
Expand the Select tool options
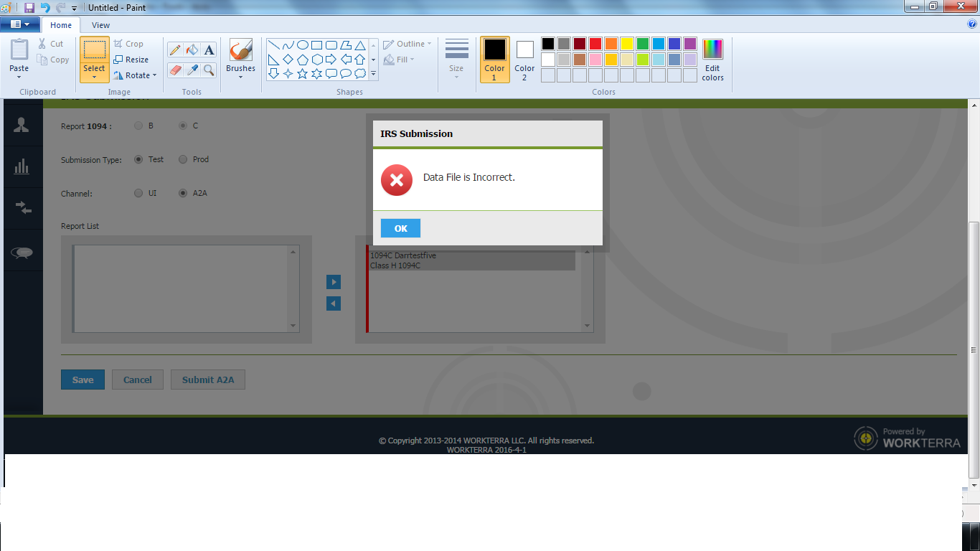94,77
